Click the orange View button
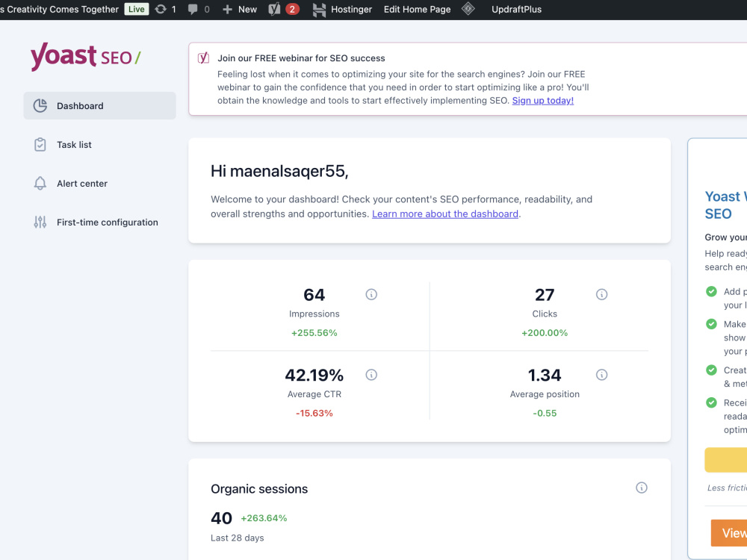Screen dimensions: 747x560 tap(729, 533)
